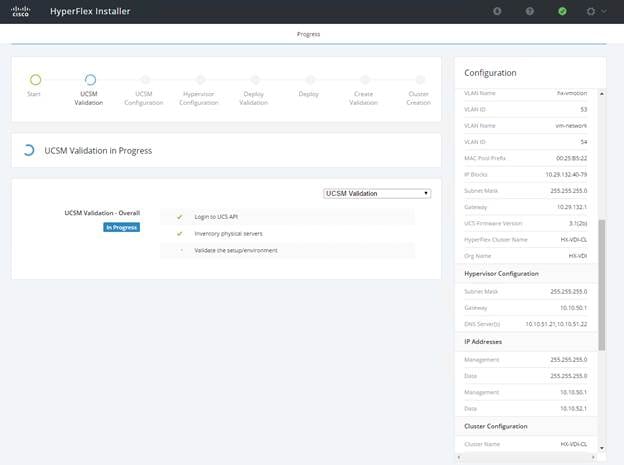The image size is (624, 465).
Task: Click the UCSM Configuration step circle
Action: (x=145, y=80)
